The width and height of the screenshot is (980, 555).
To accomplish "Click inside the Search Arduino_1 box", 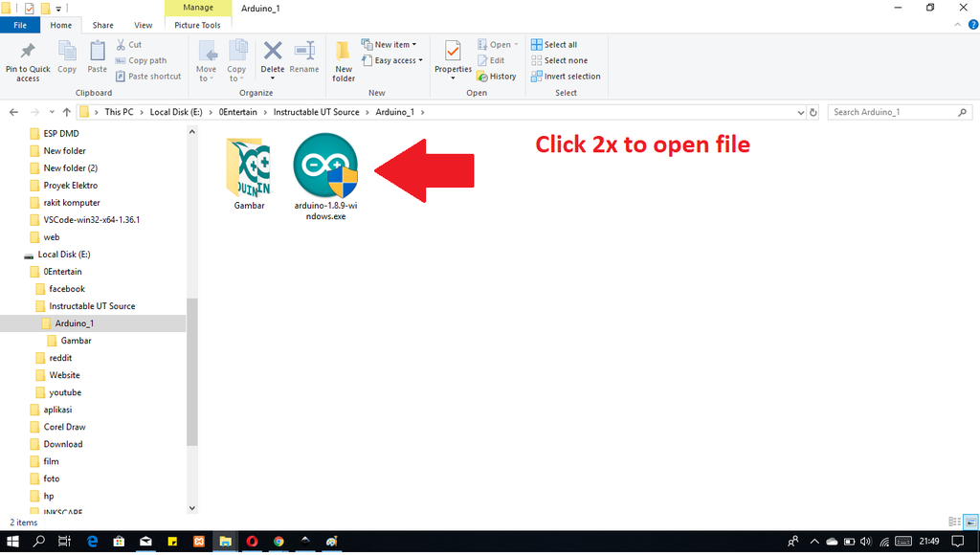I will click(895, 111).
